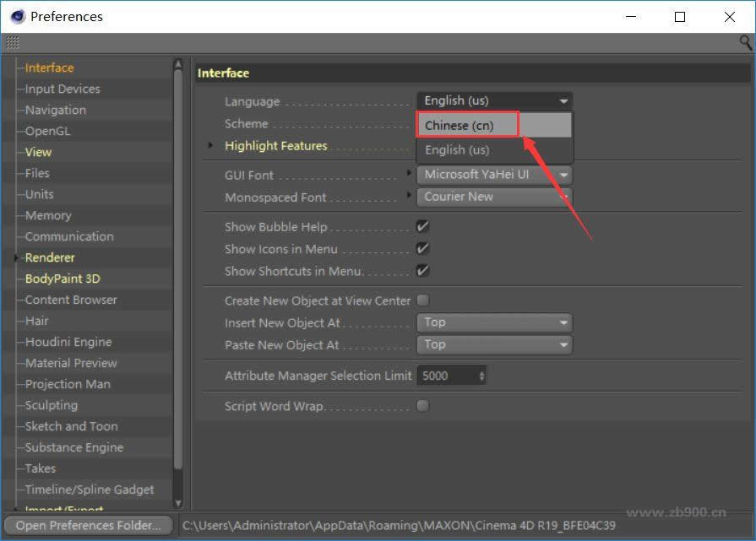
Task: Click scrollbar down arrow in category list
Action: [x=178, y=503]
